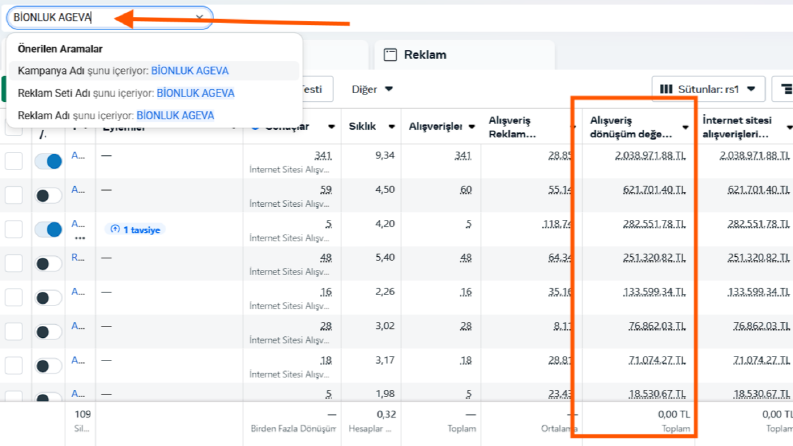
Task: Open campaign link R... in the 48-results row
Action: pyautogui.click(x=78, y=257)
